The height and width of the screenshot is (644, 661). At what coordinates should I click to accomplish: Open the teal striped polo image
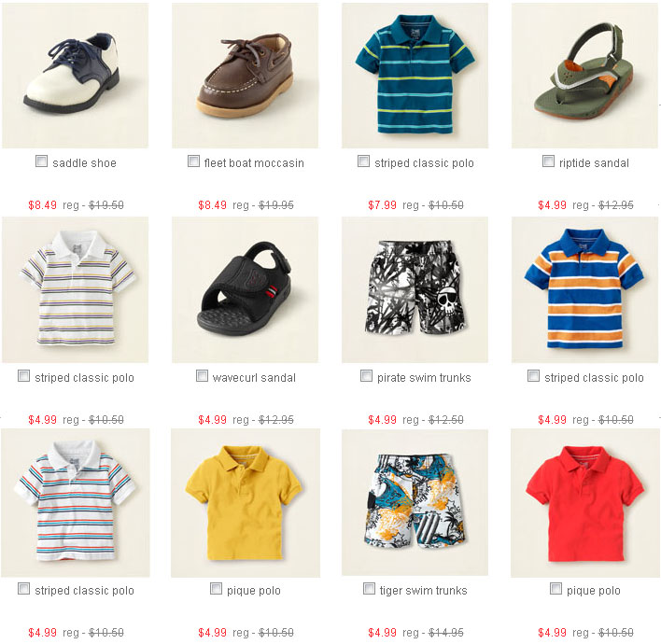415,76
